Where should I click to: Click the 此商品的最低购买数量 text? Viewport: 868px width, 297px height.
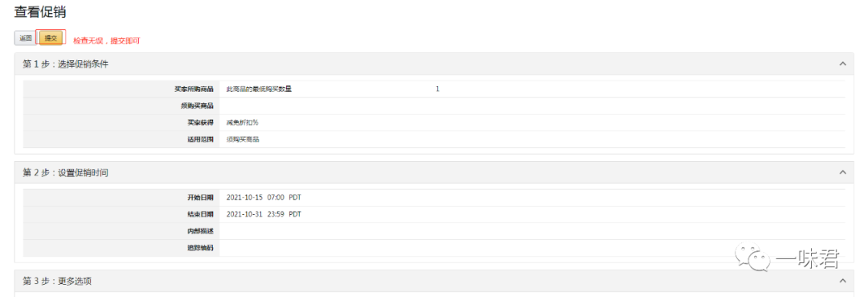pos(259,89)
